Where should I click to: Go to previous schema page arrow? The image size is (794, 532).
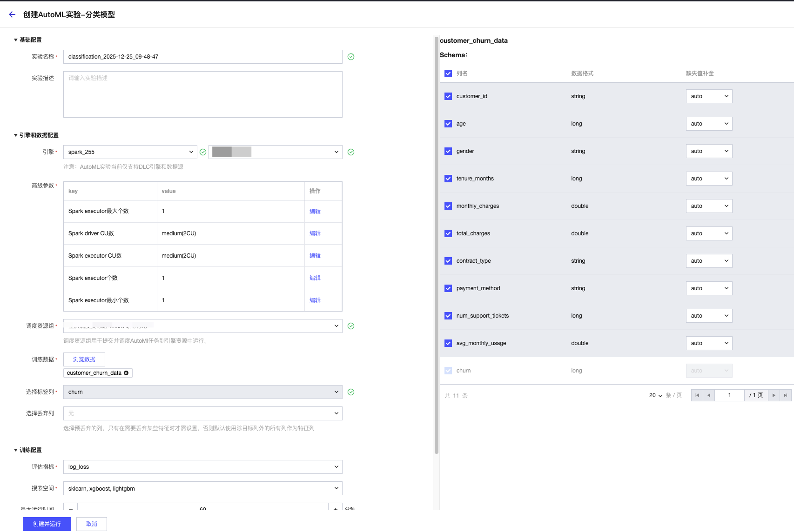pos(708,395)
